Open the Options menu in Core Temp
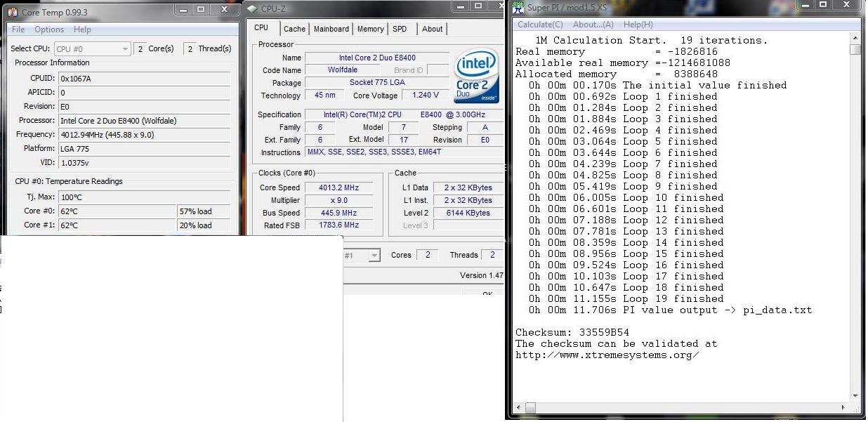868x422 pixels. click(48, 29)
